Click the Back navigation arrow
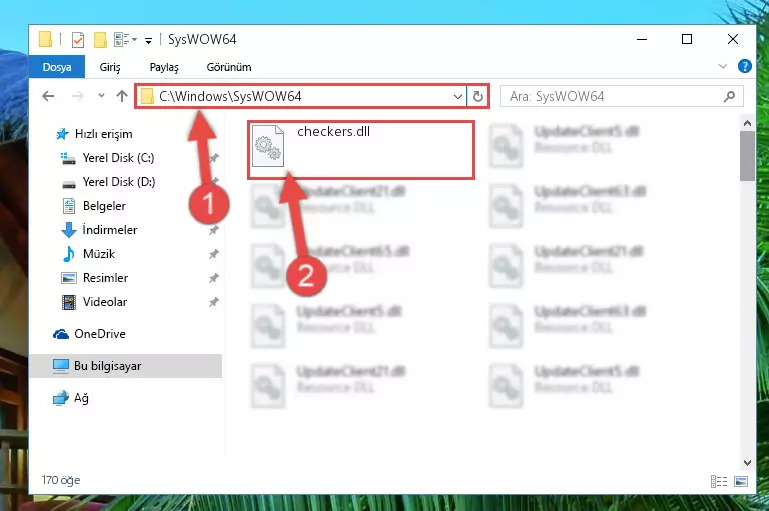The width and height of the screenshot is (769, 511). [x=48, y=96]
